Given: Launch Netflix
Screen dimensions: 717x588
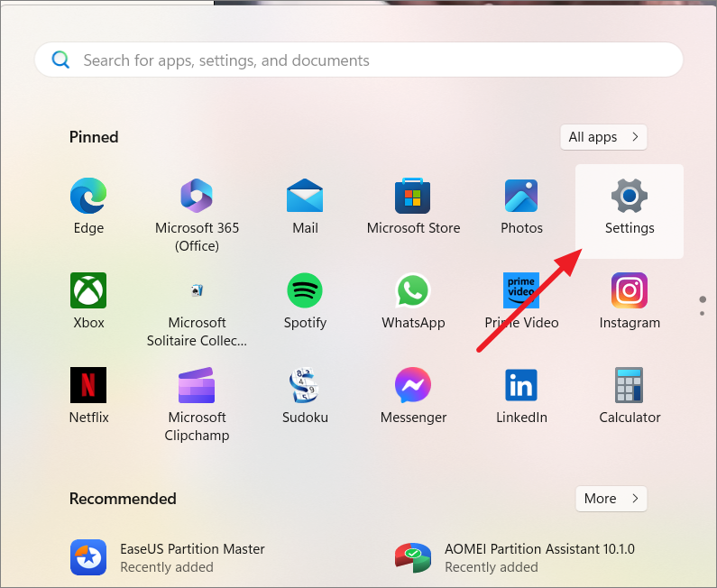Looking at the screenshot, I should [x=88, y=395].
